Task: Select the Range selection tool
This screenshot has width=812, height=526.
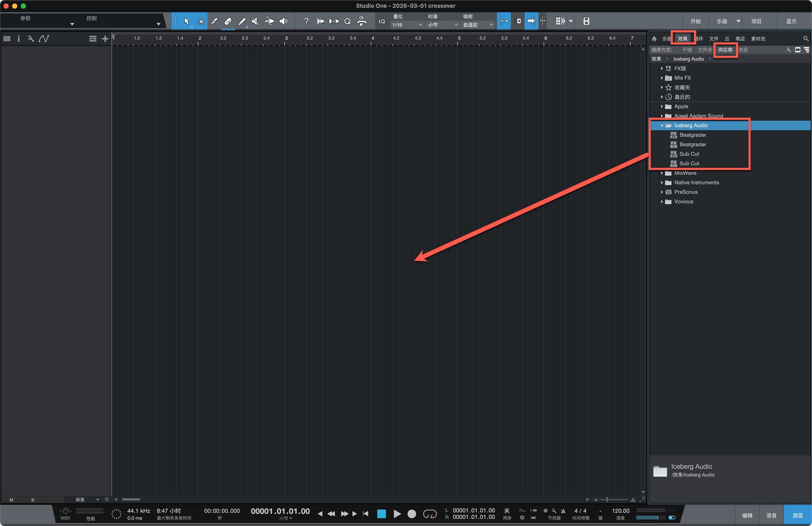Action: click(201, 21)
